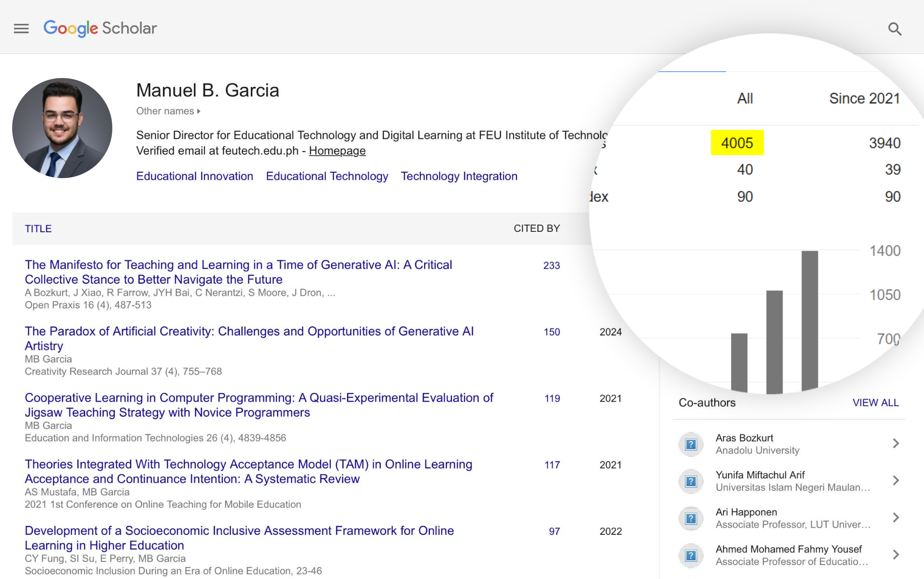Expand the Other names disclosure

(167, 111)
